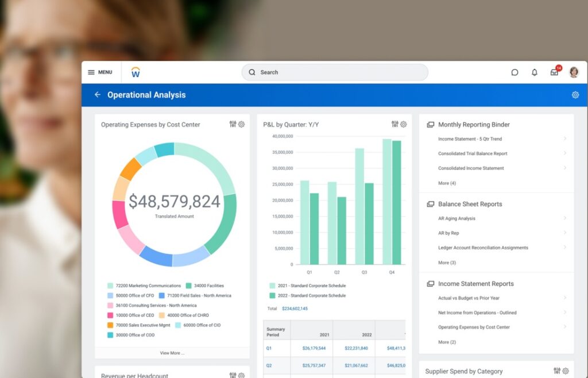
Task: Open AR Aging Analysis report
Action: (x=457, y=218)
